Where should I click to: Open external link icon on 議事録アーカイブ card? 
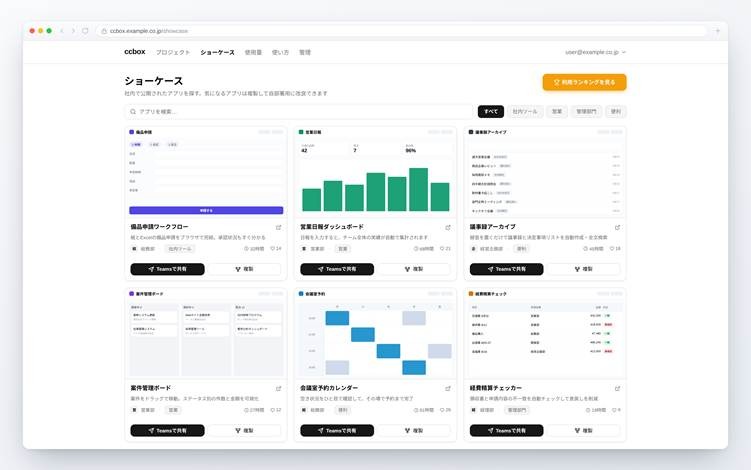(x=617, y=228)
